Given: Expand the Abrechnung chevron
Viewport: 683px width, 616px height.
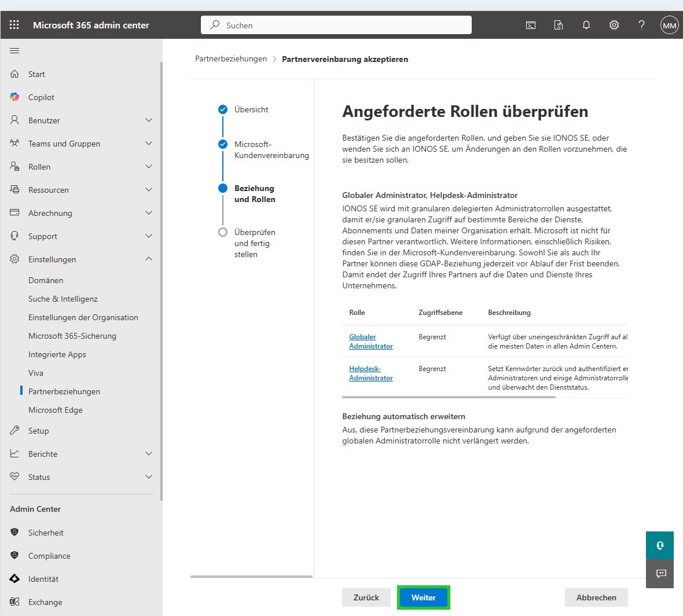Looking at the screenshot, I should [149, 212].
